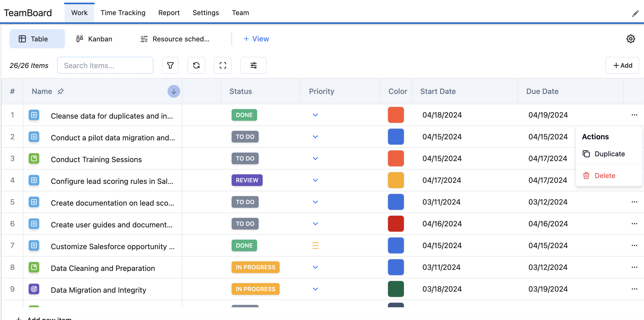Screen dimensions: 644x320
Task: Click the Add button
Action: [x=622, y=65]
